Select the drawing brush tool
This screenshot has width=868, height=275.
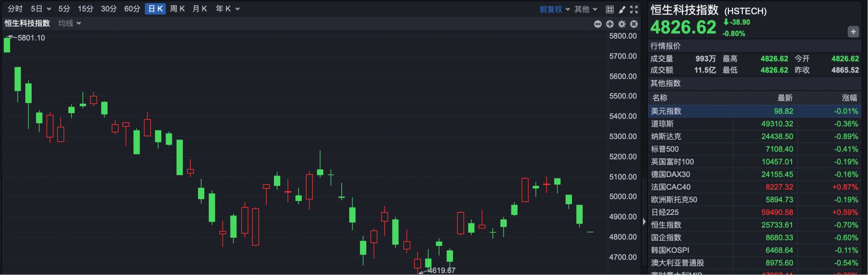[622, 9]
